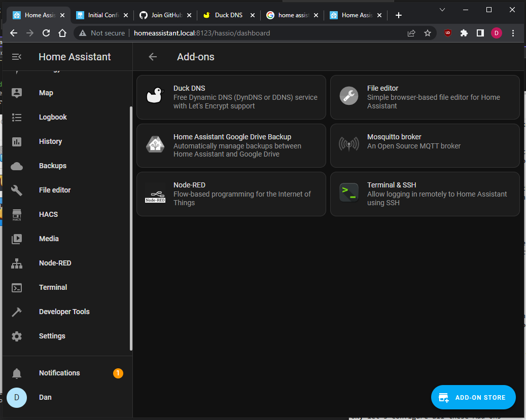Open the Node-RED sitemap icon in sidebar

[17, 263]
